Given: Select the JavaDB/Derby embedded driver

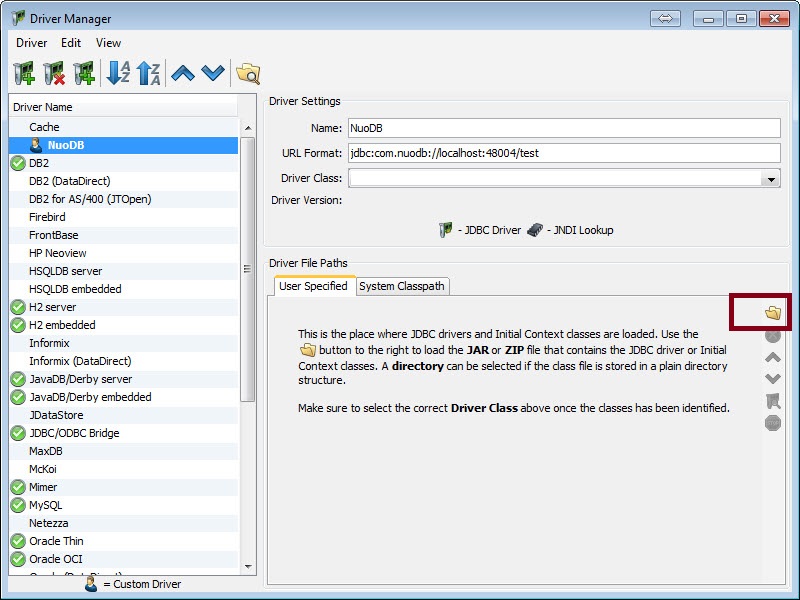Looking at the screenshot, I should (123, 397).
